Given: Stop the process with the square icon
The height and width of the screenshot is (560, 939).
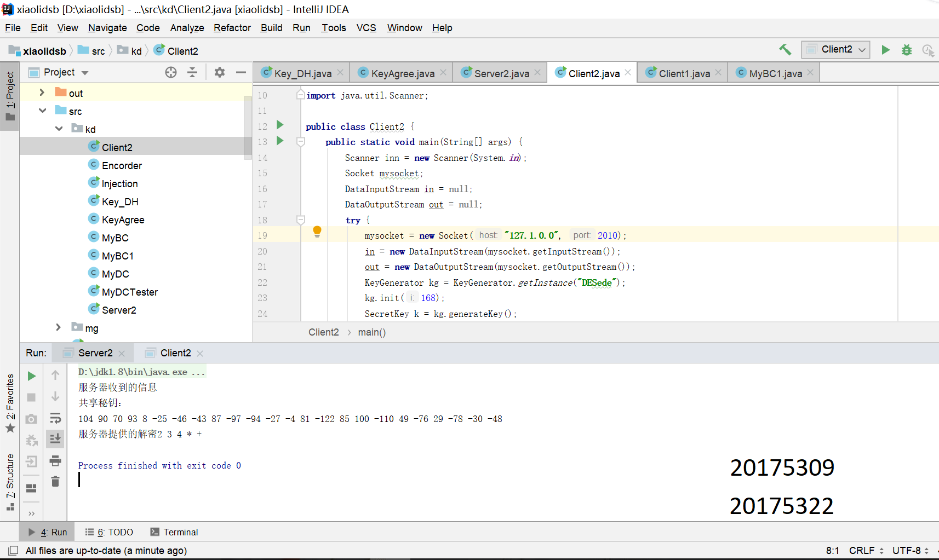Looking at the screenshot, I should point(31,397).
